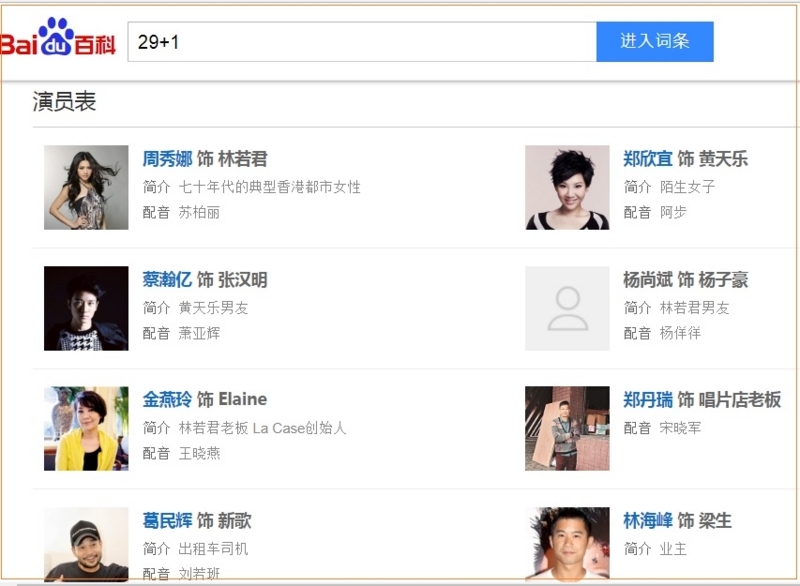800x586 pixels.
Task: Click the text 杨尚斌 饰 杨子豪
Action: 685,279
